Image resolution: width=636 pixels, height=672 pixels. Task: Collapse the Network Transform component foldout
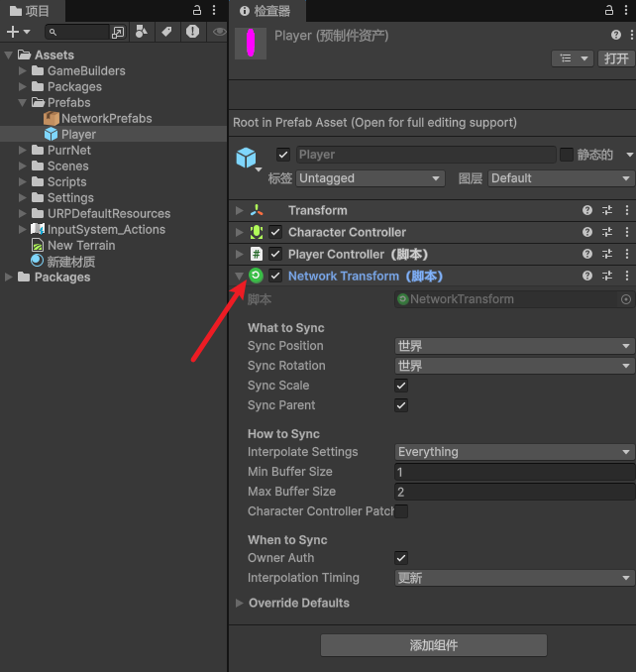239,276
